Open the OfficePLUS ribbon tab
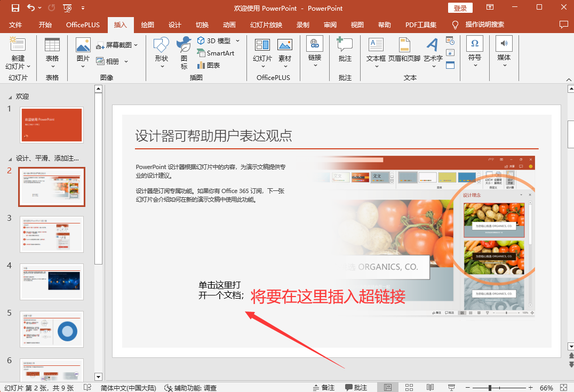The width and height of the screenshot is (574, 392). (x=83, y=25)
